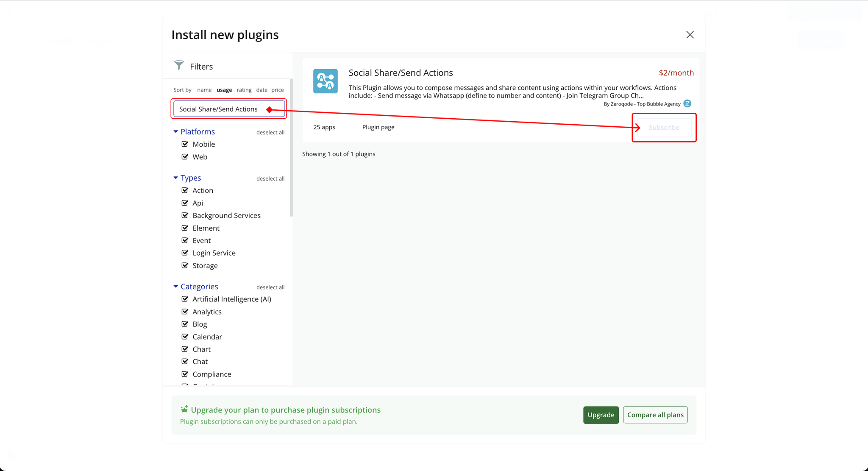Viewport: 868px width, 471px height.
Task: Click the filters panel scrollbar
Action: 291,148
